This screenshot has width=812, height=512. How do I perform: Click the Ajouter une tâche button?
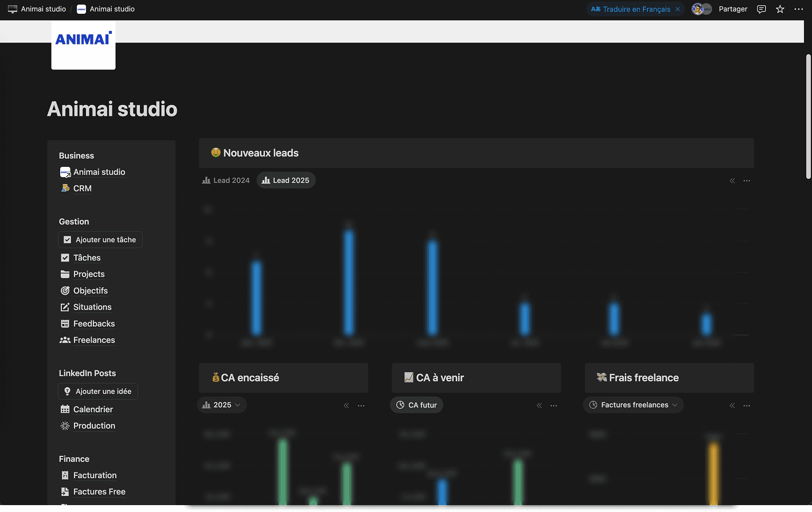pyautogui.click(x=100, y=240)
